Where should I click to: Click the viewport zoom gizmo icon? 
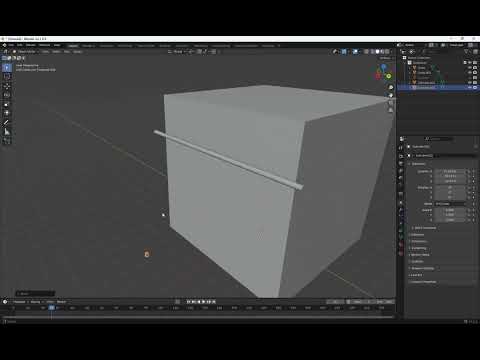pyautogui.click(x=391, y=88)
